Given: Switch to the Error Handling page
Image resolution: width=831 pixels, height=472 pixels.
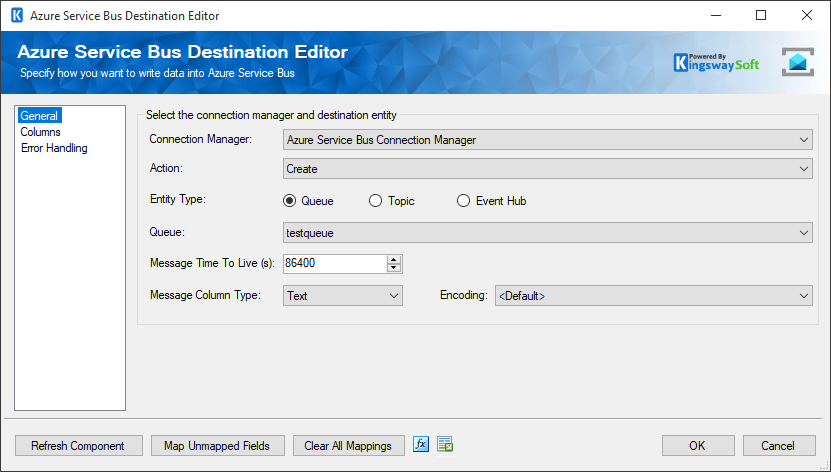Looking at the screenshot, I should [54, 148].
